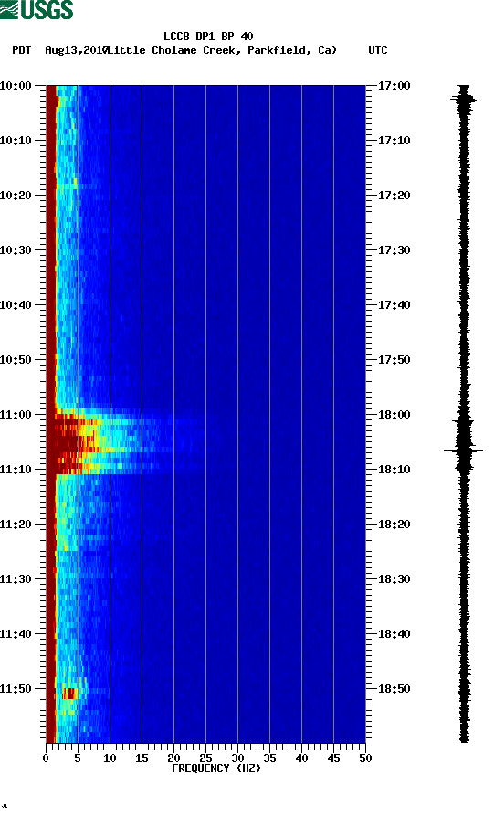Click the '5' frequency axis label
This screenshot has height=816, width=504.
(x=78, y=758)
